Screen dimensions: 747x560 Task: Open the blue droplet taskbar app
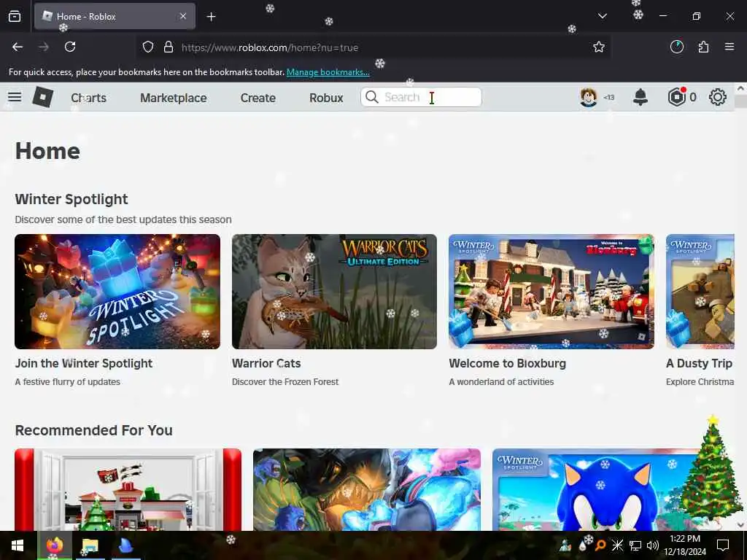pos(126,545)
